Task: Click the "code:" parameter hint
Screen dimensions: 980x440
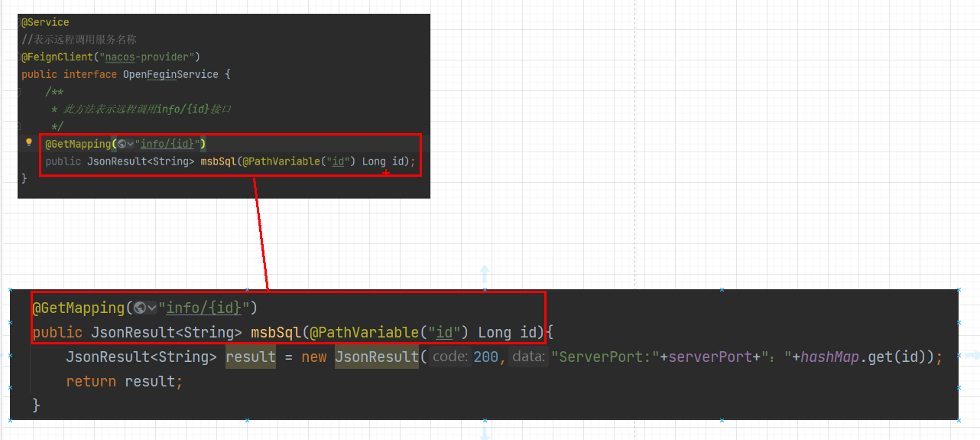Action: pos(449,357)
